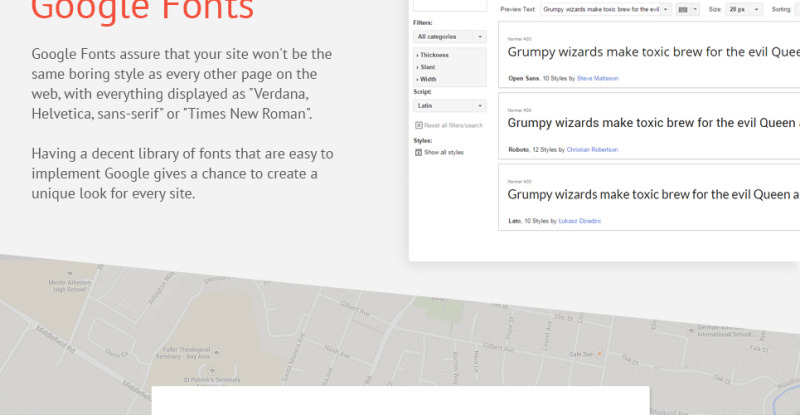Click paragraph starting 'Google Fonts assure'
The height and width of the screenshot is (415, 800).
pos(182,84)
